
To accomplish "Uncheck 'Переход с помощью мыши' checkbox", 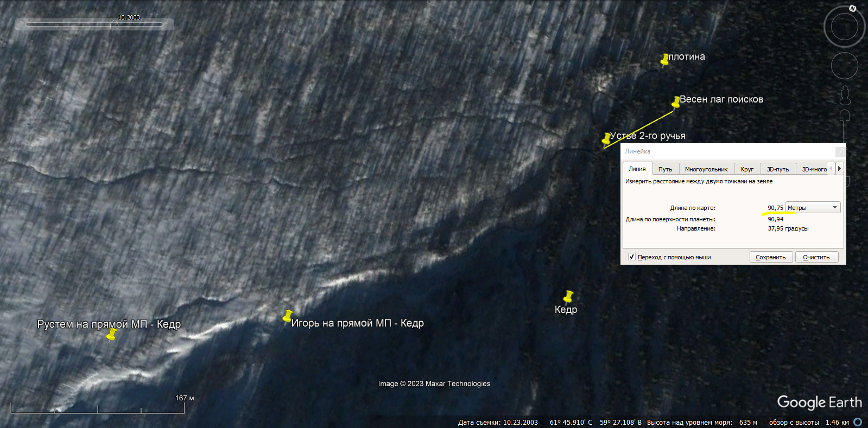I will click(631, 257).
